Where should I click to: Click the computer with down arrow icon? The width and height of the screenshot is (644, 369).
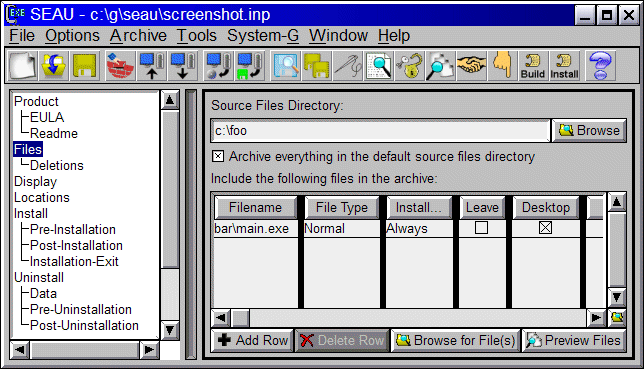point(182,66)
